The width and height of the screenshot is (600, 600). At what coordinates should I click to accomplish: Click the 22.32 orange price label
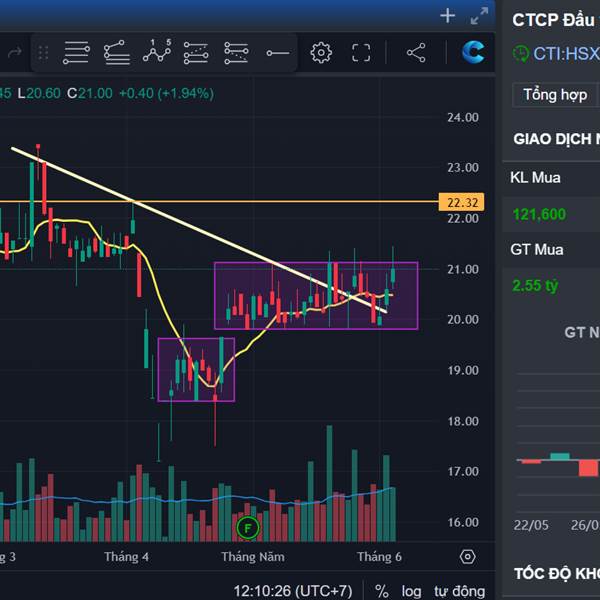(x=461, y=202)
